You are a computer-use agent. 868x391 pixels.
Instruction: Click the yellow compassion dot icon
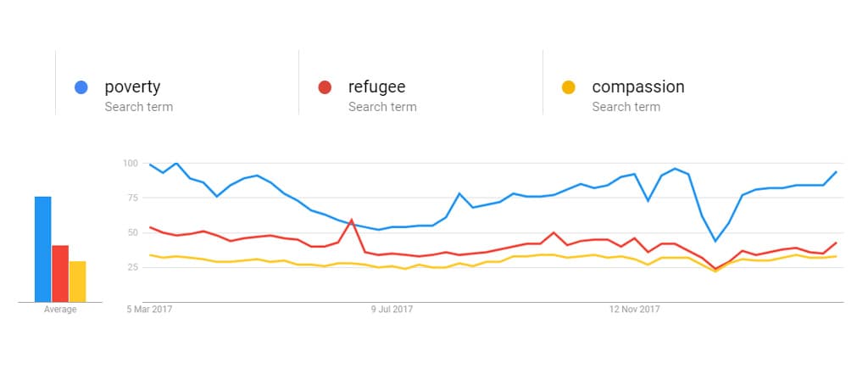[x=569, y=87]
